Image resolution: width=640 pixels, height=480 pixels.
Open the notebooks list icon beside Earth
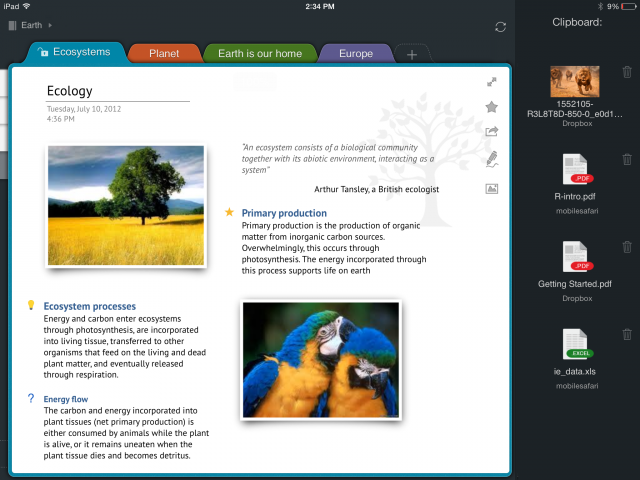click(x=13, y=25)
